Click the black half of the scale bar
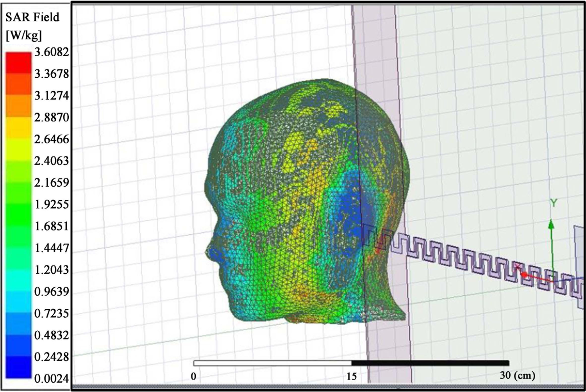This screenshot has height=392, width=586. (430, 363)
